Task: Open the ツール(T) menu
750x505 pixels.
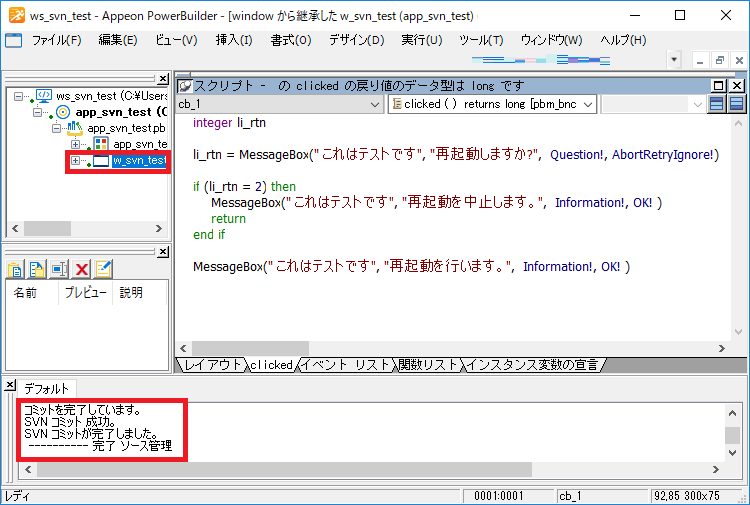Action: click(x=481, y=40)
